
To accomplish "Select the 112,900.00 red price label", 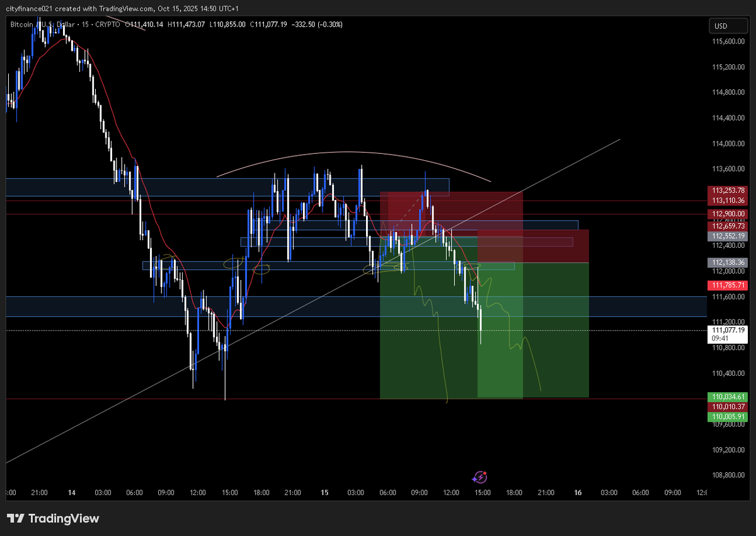I will [728, 214].
